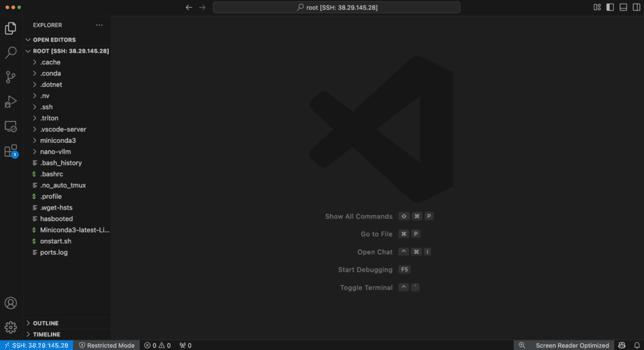644x350 pixels.
Task: Open the notifications bell
Action: click(x=637, y=346)
